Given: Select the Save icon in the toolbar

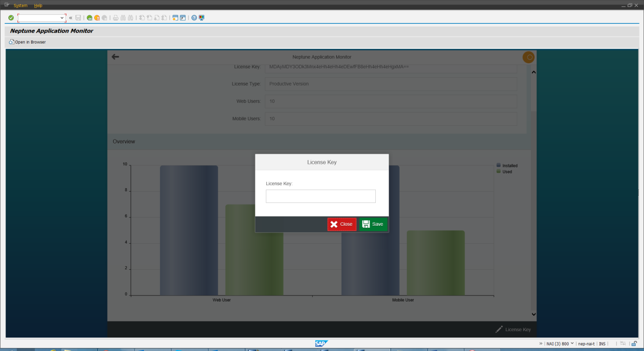Looking at the screenshot, I should [x=78, y=17].
